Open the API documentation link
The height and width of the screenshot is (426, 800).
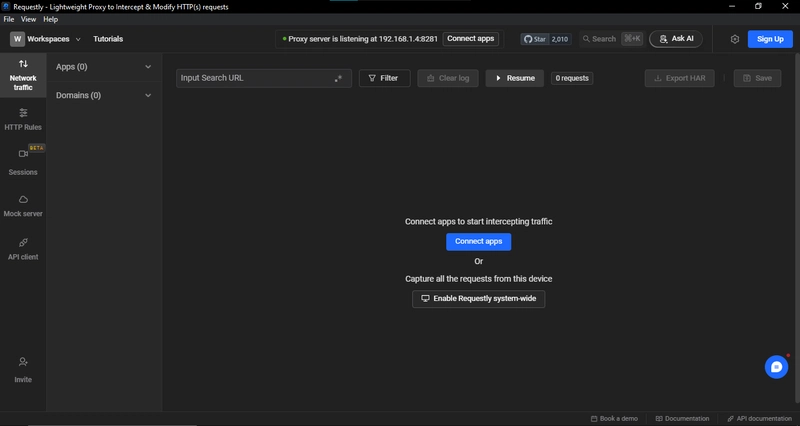click(760, 418)
